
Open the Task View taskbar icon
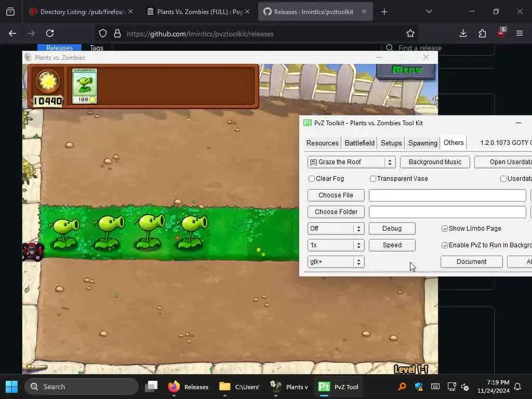[x=151, y=387]
